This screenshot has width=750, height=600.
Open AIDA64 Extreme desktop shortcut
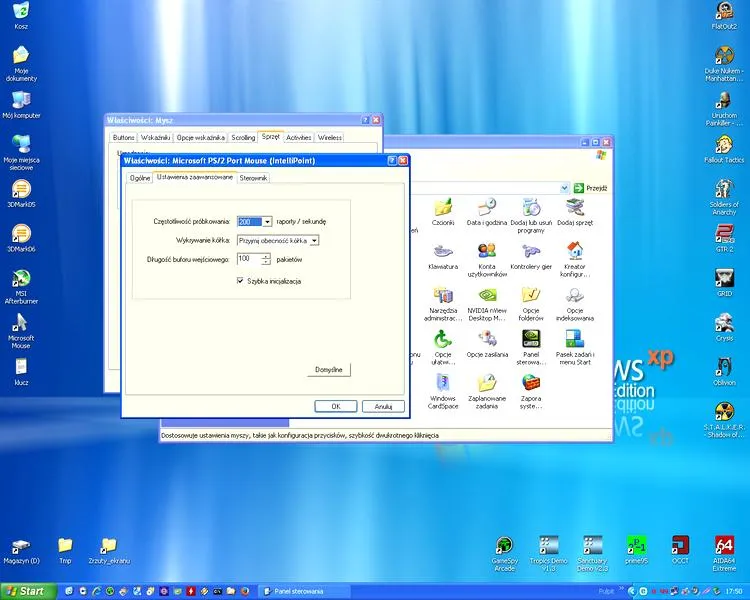pyautogui.click(x=724, y=554)
